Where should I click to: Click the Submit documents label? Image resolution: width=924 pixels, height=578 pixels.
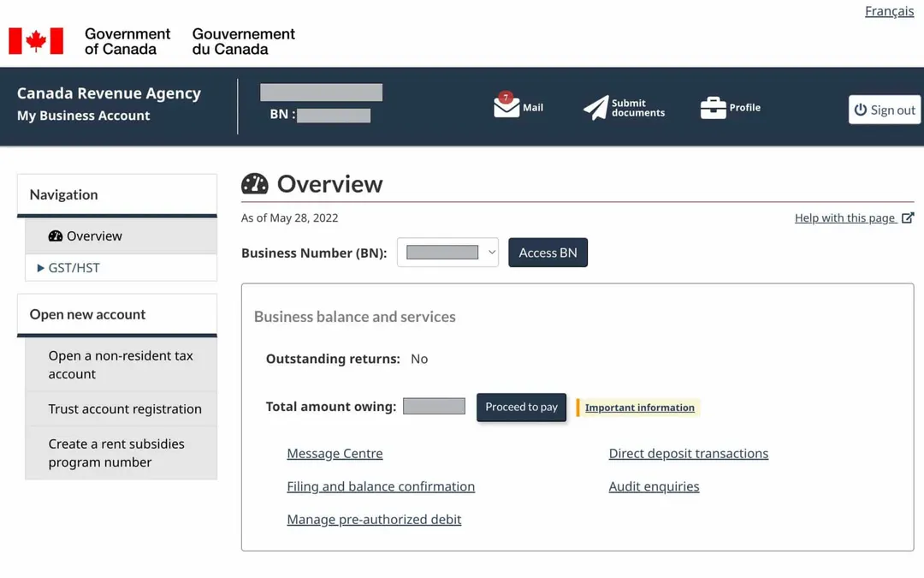[638, 107]
